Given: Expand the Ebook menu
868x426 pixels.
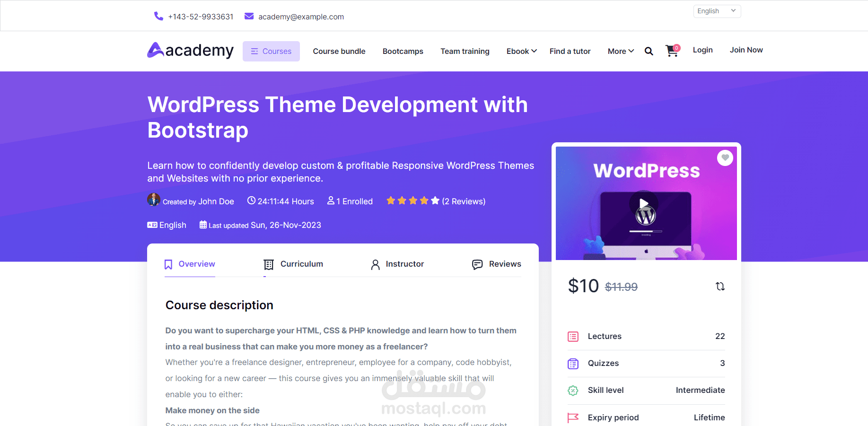Looking at the screenshot, I should [x=522, y=51].
